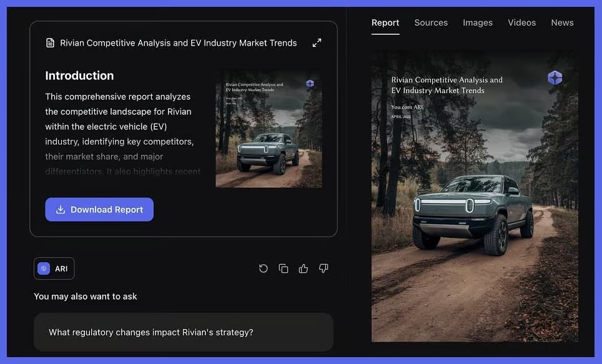602x364 pixels.
Task: Click the Introduction heading
Action: click(x=79, y=76)
